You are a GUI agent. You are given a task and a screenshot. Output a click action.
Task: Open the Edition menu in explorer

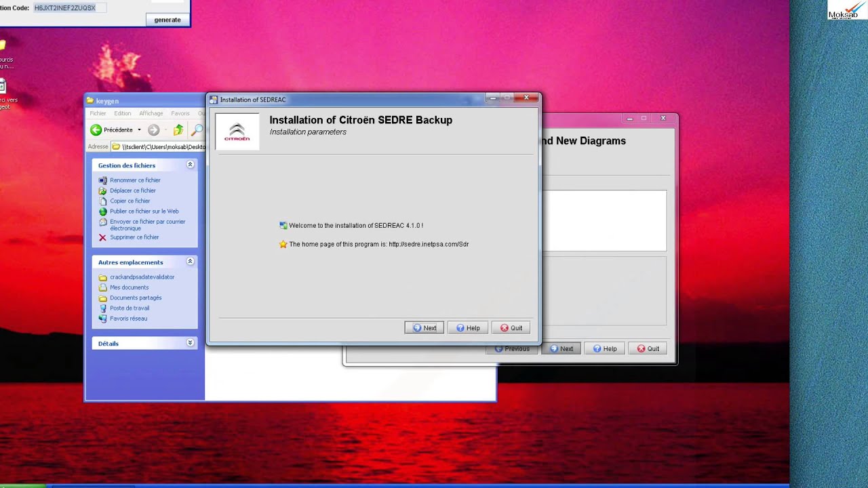123,113
